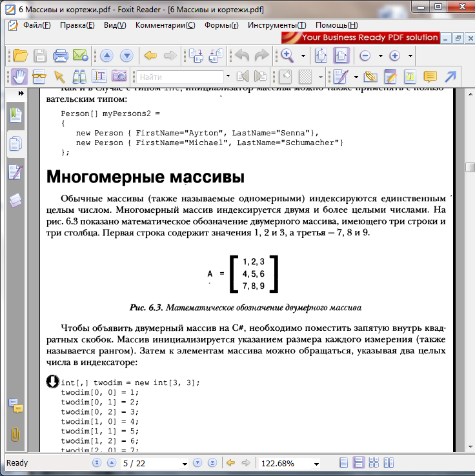
Task: Open a PDF with the folder icon
Action: [21, 55]
